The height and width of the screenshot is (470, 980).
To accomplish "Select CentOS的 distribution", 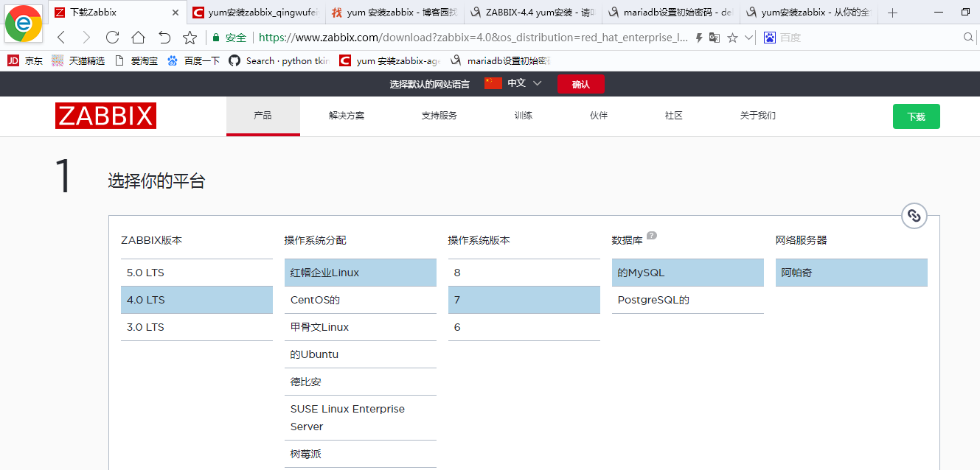I will tap(361, 300).
